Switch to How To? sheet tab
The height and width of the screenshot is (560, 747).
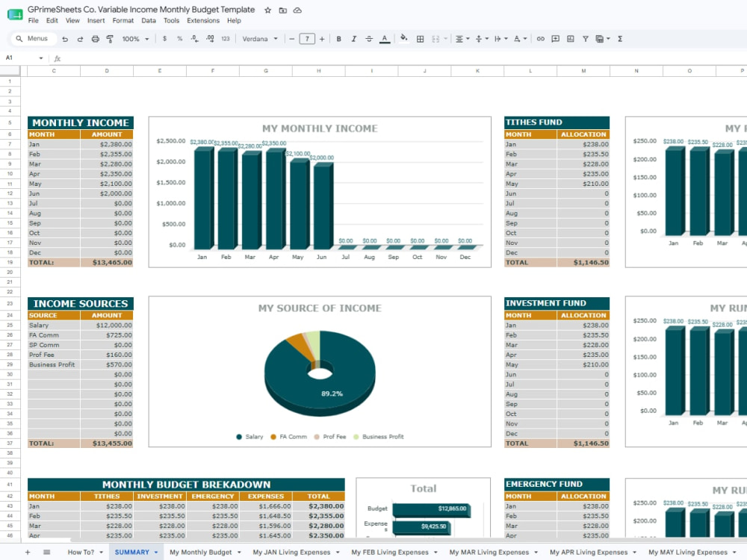point(81,552)
